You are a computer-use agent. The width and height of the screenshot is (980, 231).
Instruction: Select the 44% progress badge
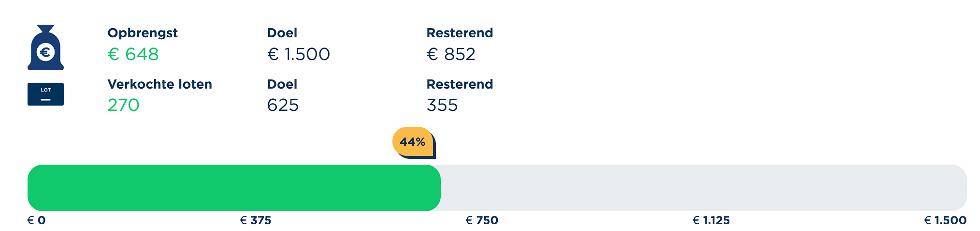click(x=413, y=142)
